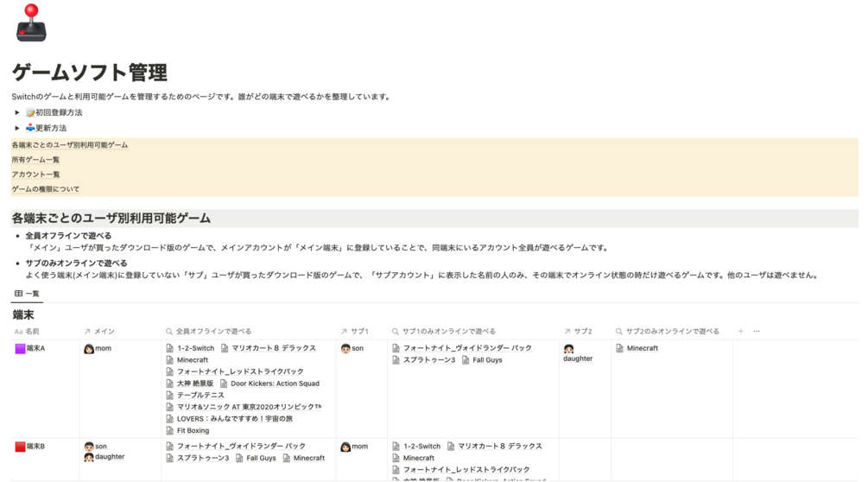The width and height of the screenshot is (868, 482).
Task: Open Door Kickers: Action Squad in the 端末A row
Action: click(269, 384)
